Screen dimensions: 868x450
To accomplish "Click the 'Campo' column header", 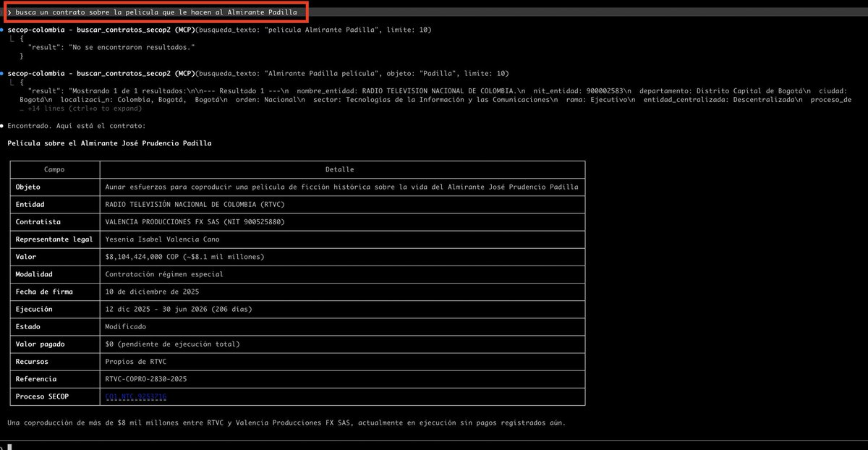I will click(54, 169).
